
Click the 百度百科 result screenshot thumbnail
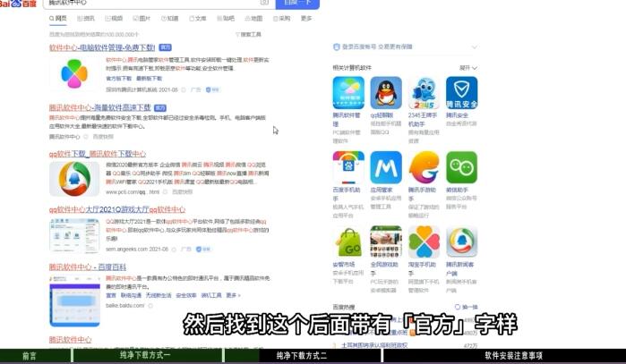coord(74,301)
